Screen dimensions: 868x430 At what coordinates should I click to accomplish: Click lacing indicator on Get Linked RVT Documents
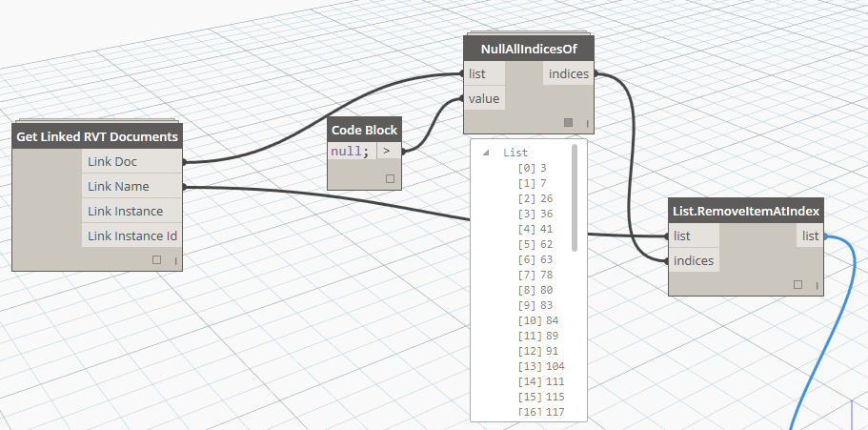coord(175,260)
